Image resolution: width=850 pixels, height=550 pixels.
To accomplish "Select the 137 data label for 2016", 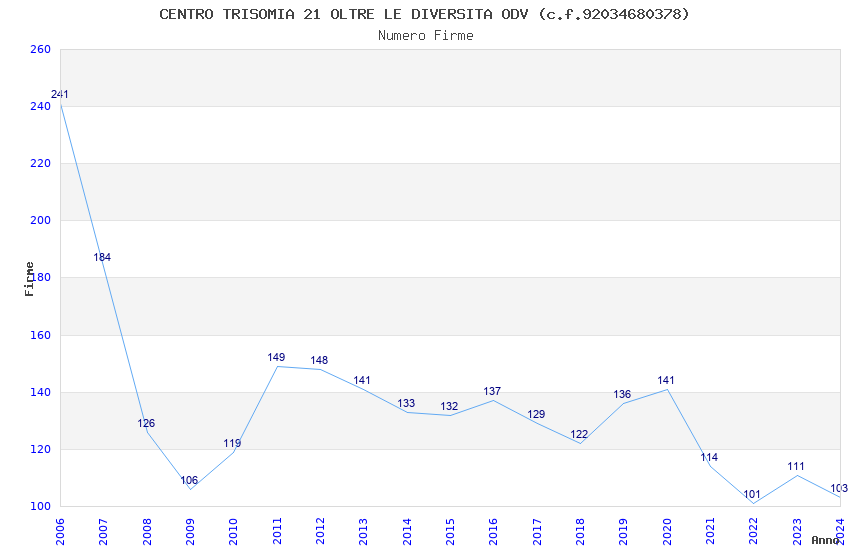I will click(x=492, y=391).
